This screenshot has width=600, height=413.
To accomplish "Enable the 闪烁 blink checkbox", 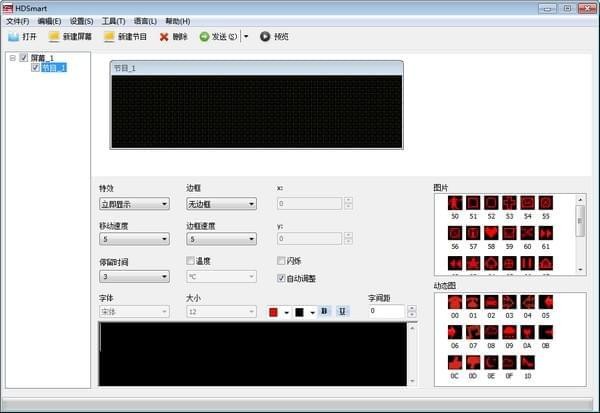I will coord(281,261).
